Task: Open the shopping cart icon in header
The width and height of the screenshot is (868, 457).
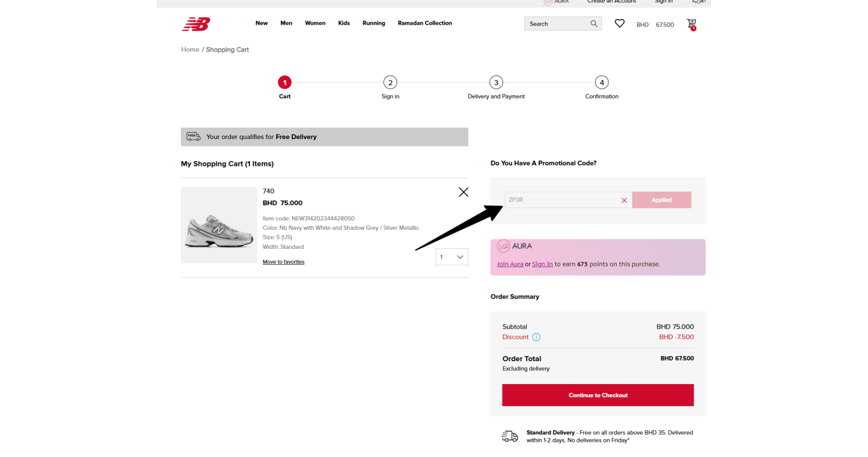Action: click(692, 24)
